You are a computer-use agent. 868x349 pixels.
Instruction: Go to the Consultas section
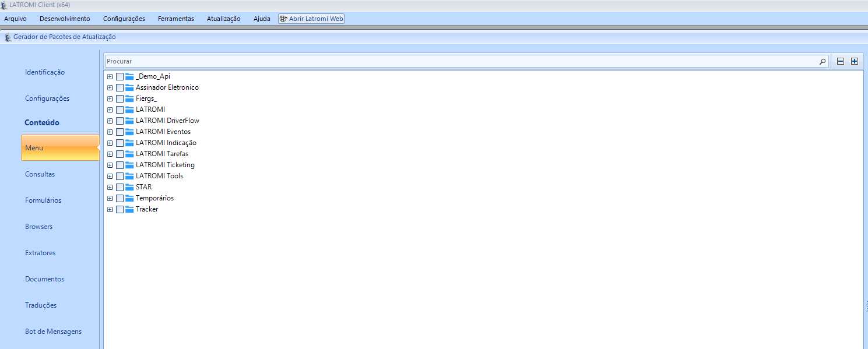[x=40, y=174]
